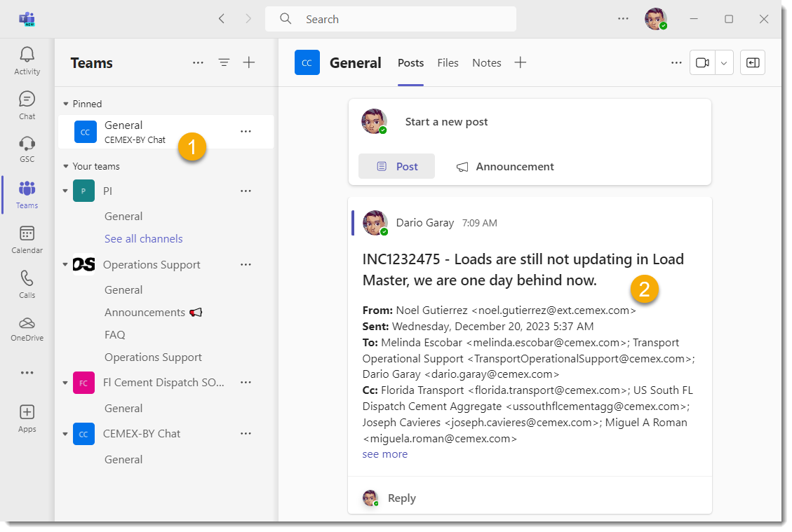Go forward with the right arrow
This screenshot has height=532, width=792.
click(248, 19)
